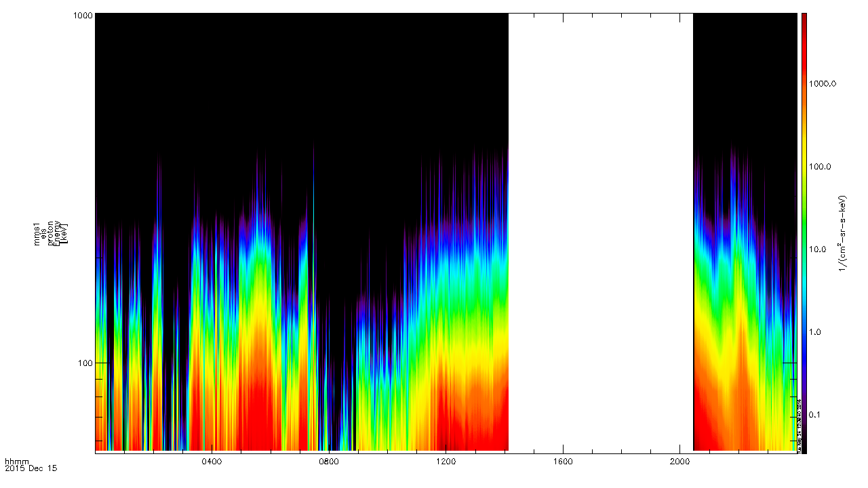Click the 1600 time tick label

(x=563, y=461)
